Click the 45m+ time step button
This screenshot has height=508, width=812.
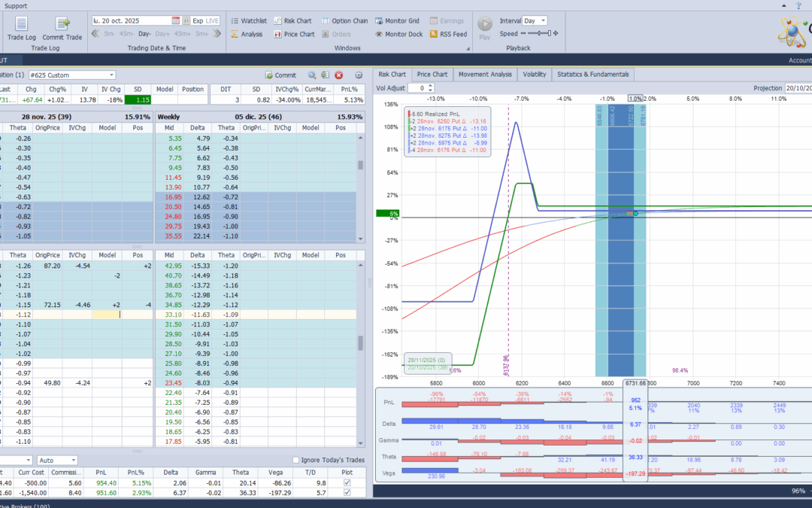[182, 34]
